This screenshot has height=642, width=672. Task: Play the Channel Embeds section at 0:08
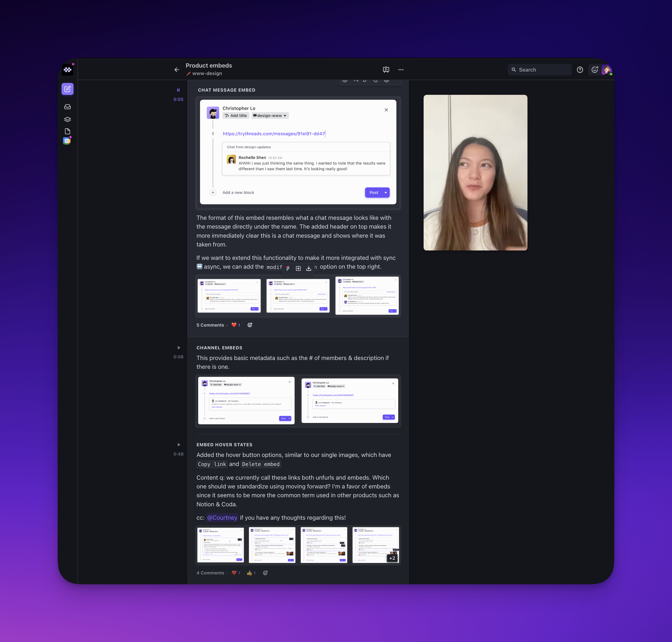[x=178, y=348]
